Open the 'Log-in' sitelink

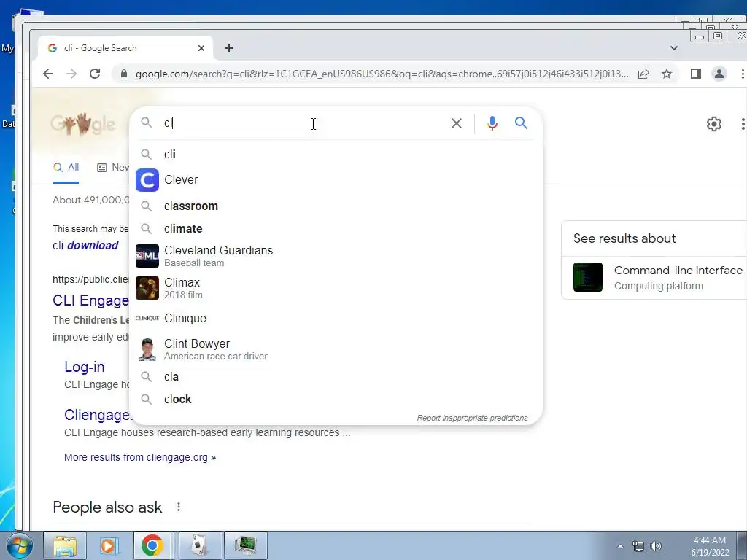tap(85, 367)
